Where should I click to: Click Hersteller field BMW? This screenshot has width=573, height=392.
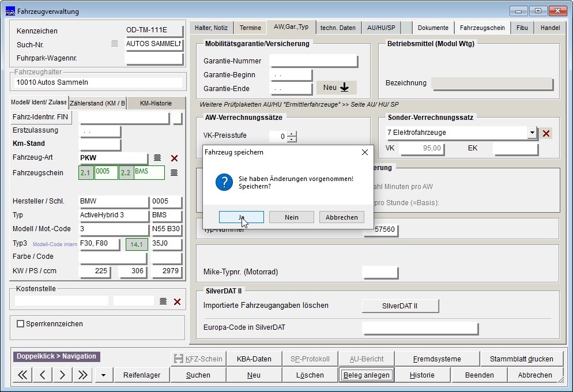[x=114, y=201]
